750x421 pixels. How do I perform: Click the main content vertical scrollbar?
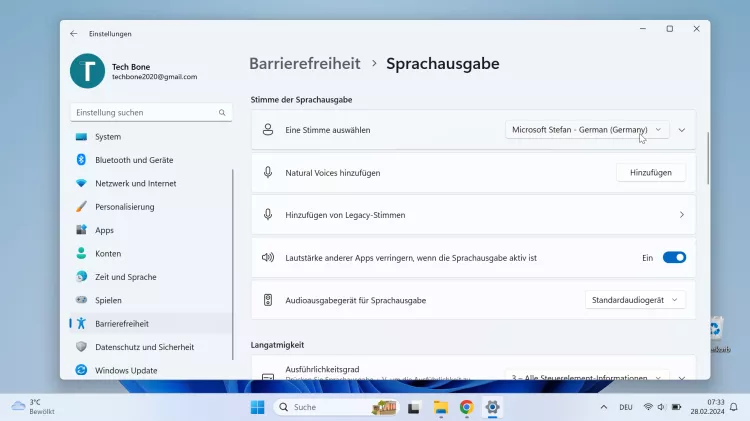[x=708, y=158]
